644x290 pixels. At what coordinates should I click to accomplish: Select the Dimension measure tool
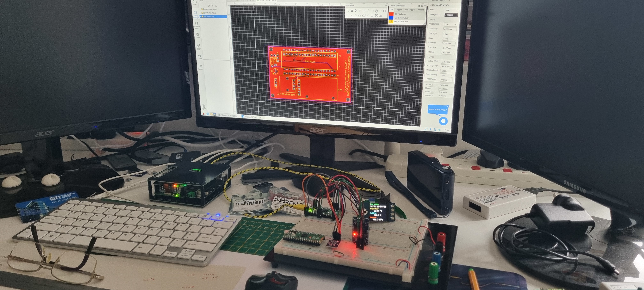point(368,15)
